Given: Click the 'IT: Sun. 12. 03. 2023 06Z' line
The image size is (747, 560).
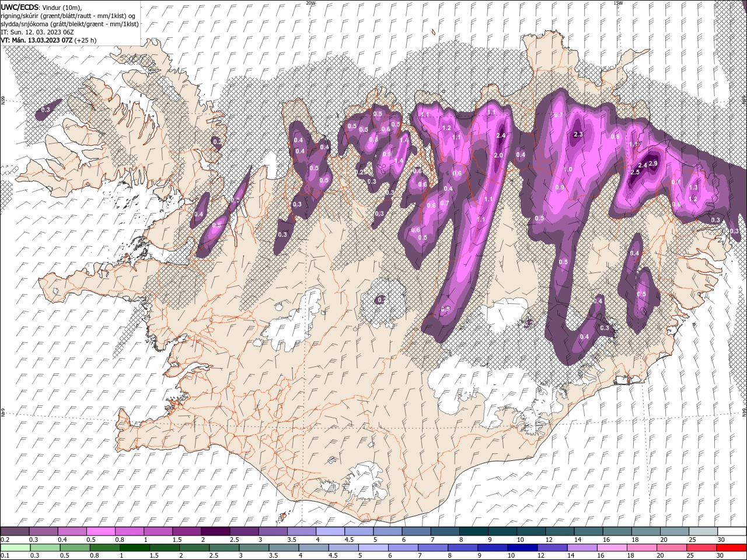Looking at the screenshot, I should pyautogui.click(x=38, y=32).
